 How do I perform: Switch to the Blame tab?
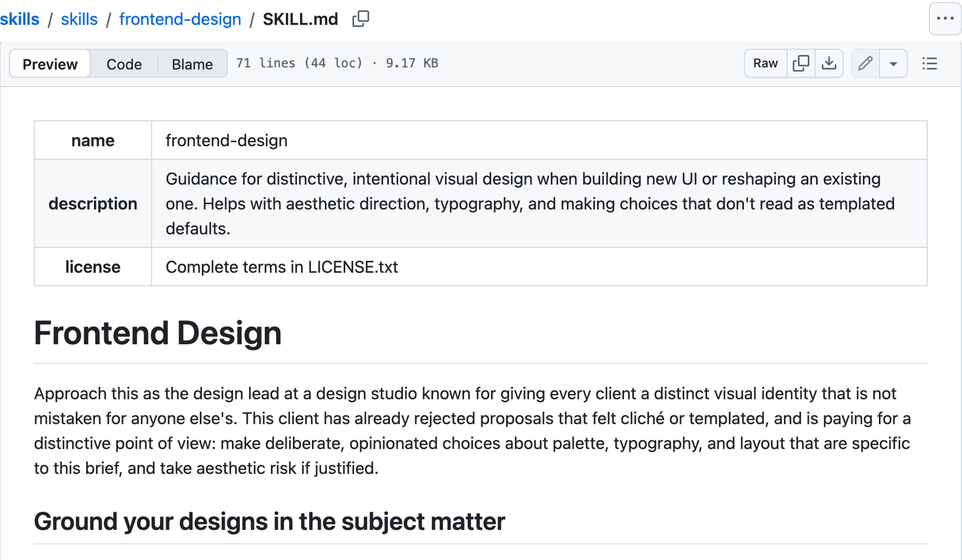click(x=192, y=64)
